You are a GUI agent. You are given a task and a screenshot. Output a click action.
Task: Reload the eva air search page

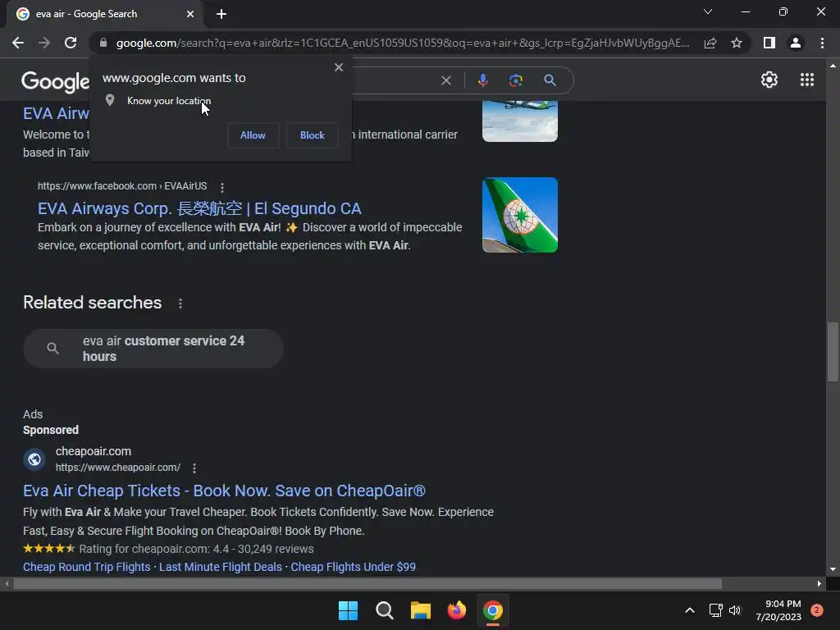pyautogui.click(x=71, y=43)
